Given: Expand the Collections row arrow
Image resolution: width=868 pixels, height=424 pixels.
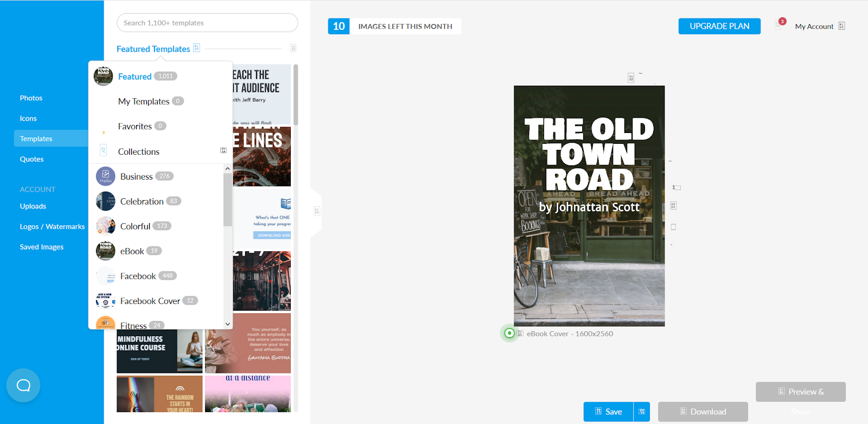Looking at the screenshot, I should pyautogui.click(x=223, y=150).
